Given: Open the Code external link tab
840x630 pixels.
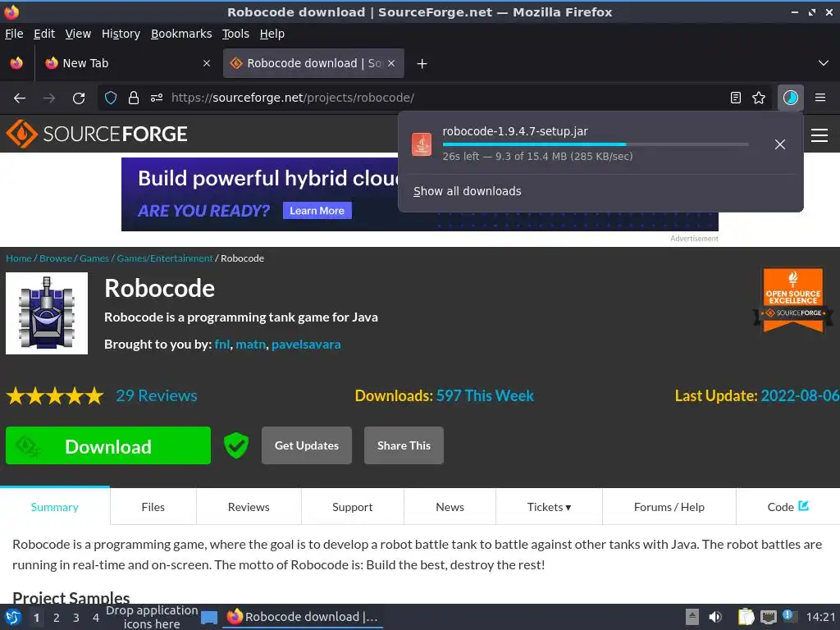Looking at the screenshot, I should (x=788, y=507).
